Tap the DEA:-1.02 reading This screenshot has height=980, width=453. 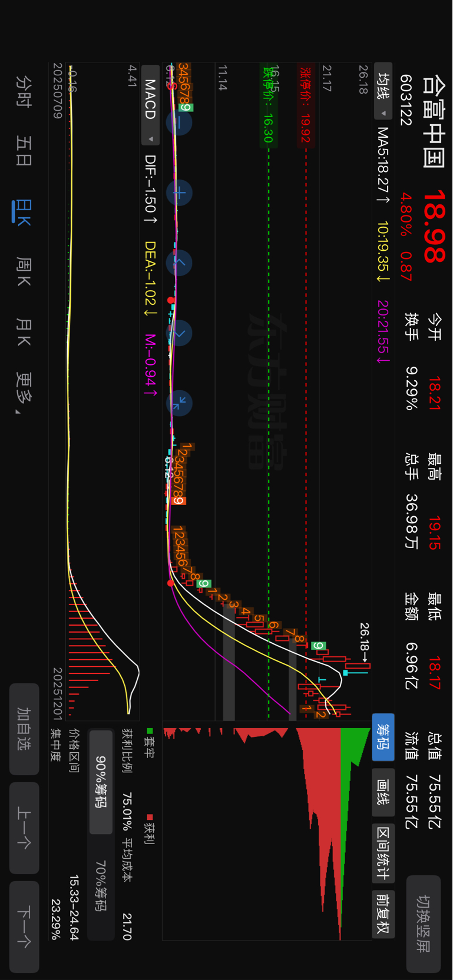tap(151, 278)
